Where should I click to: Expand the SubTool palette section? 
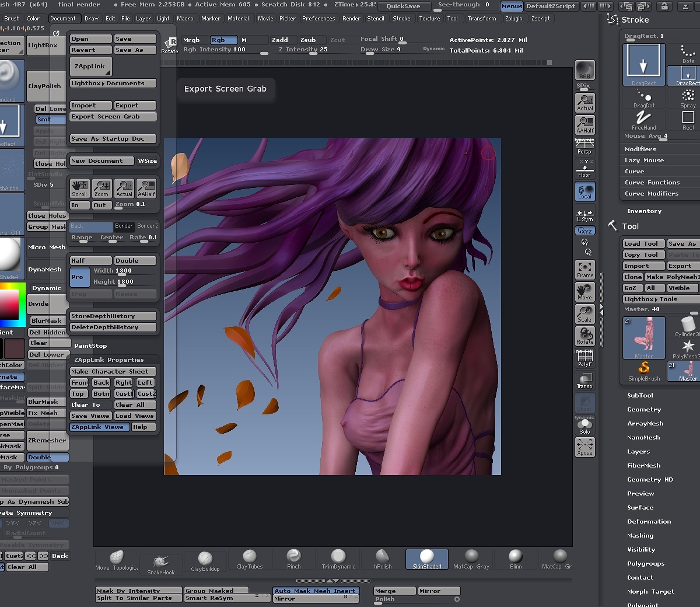click(x=640, y=395)
